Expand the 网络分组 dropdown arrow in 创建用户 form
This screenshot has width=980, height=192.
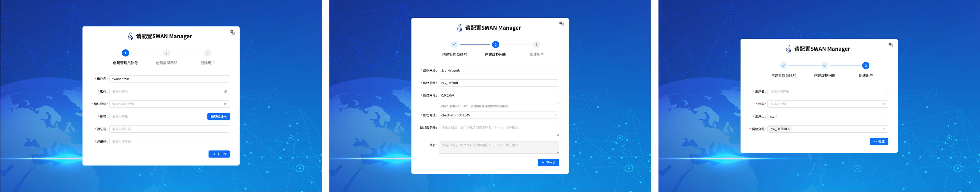(x=884, y=129)
